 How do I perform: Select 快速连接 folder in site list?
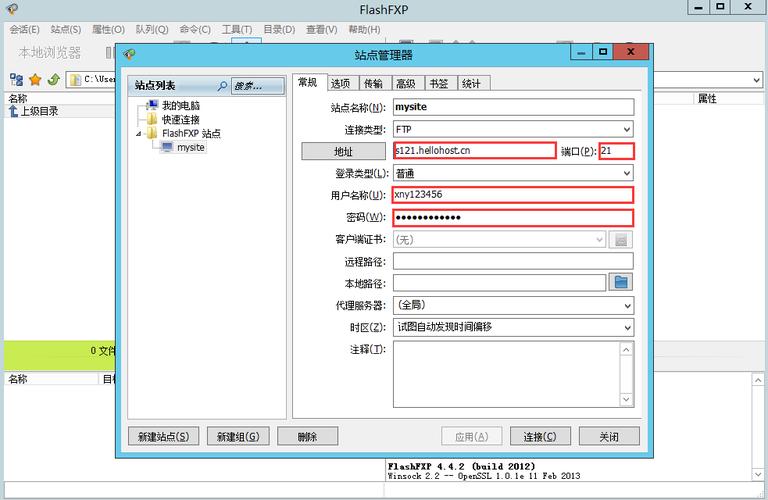(180, 119)
